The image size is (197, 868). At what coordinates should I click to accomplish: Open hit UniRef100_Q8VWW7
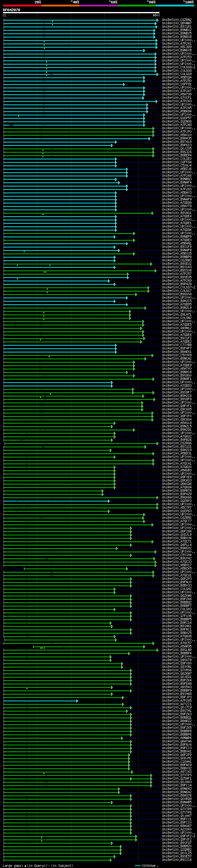pyautogui.click(x=177, y=23)
